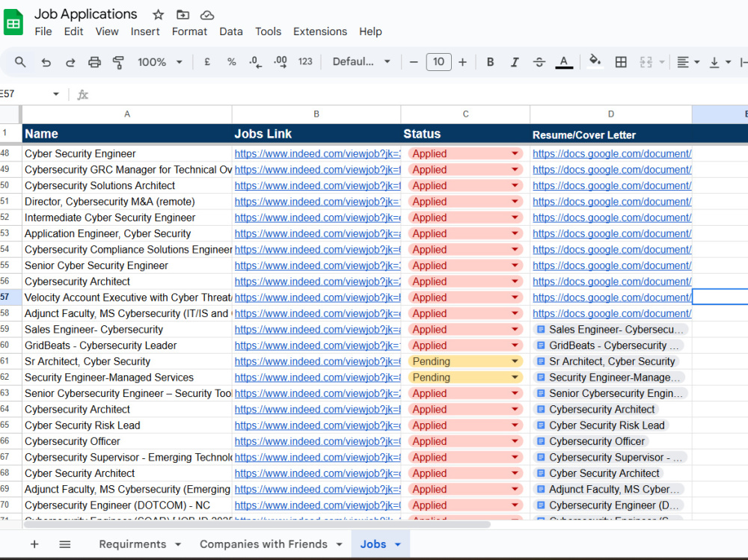This screenshot has height=560, width=748.
Task: Open the Extensions menu
Action: point(320,31)
